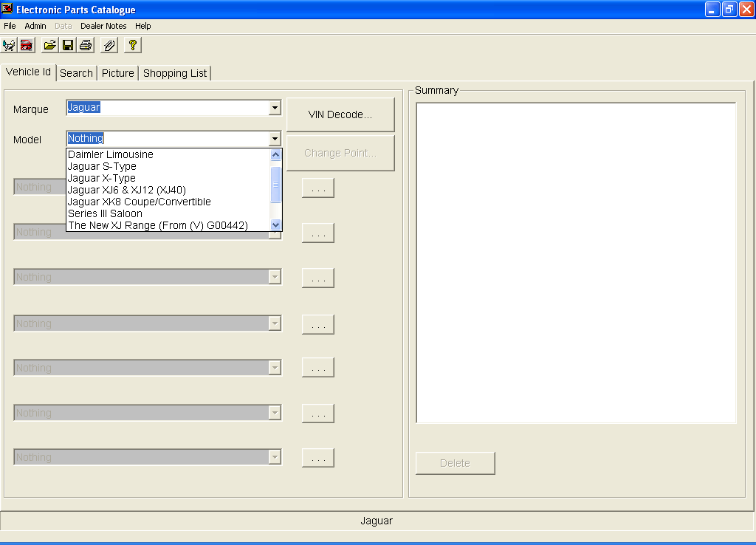Click the paperclip attachment toolbar icon
The image size is (756, 545).
109,45
